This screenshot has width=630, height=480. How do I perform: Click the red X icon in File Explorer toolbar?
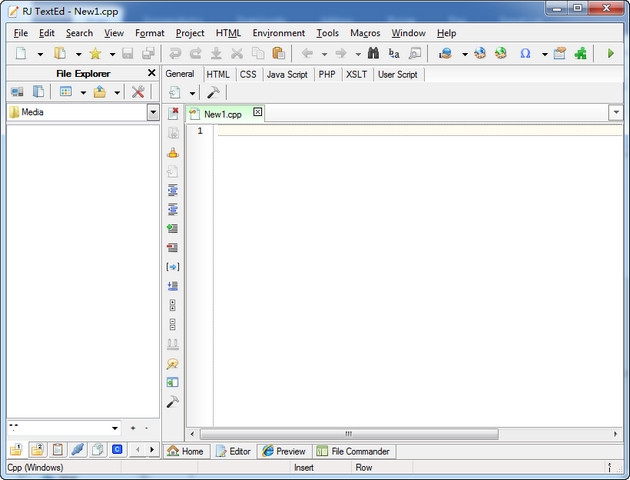(138, 92)
